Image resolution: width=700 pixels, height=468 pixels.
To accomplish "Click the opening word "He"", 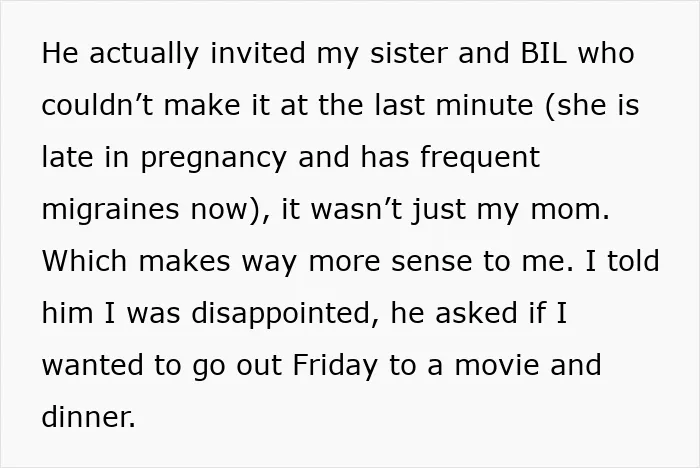I will [60, 53].
